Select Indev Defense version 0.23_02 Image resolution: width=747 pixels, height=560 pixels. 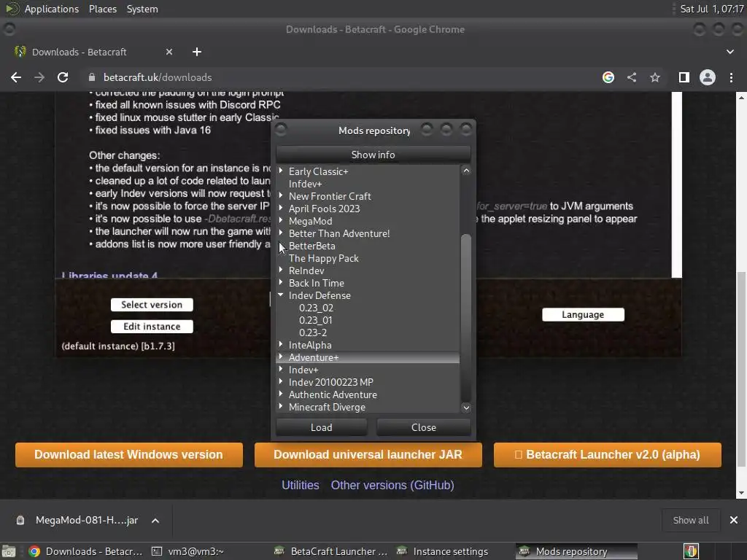point(316,308)
